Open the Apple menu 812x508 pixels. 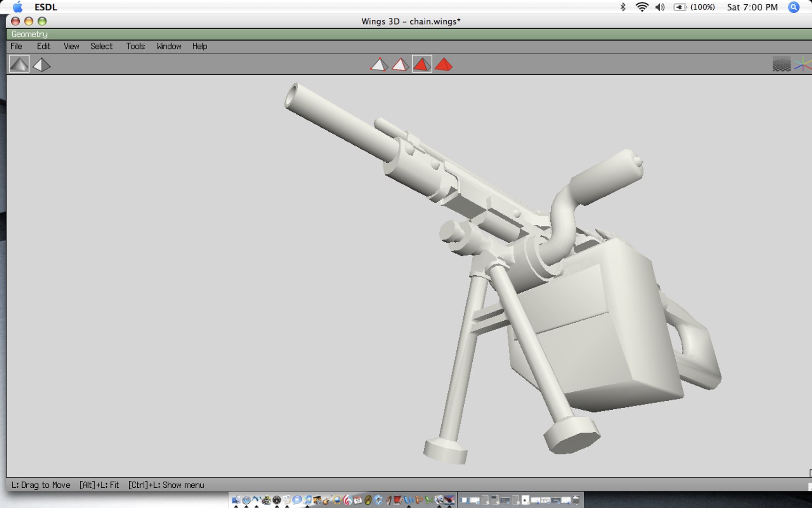[x=17, y=7]
